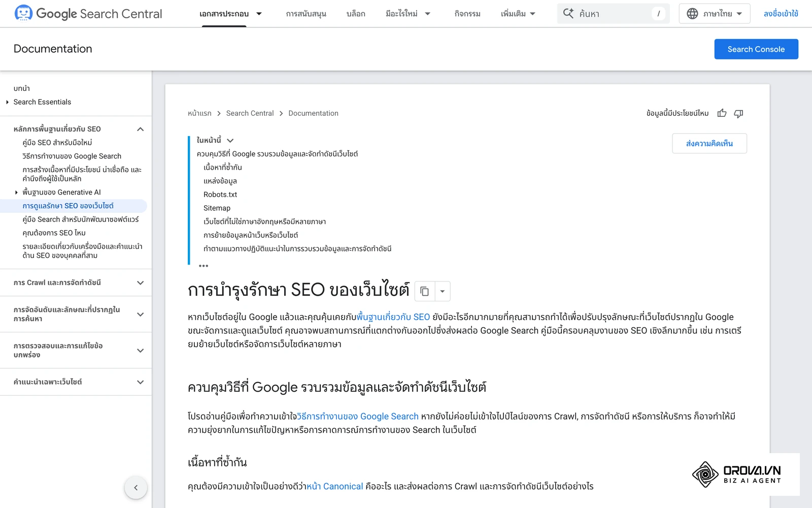812x508 pixels.
Task: Open the การสนับสนุน nav tab
Action: tap(306, 14)
